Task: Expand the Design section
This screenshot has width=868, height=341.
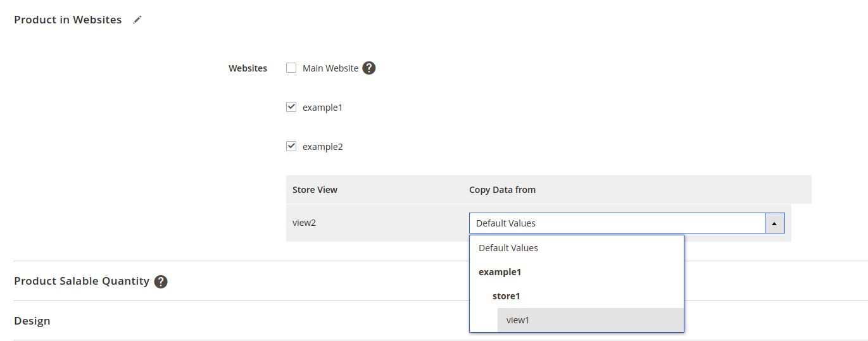Action: (x=32, y=321)
